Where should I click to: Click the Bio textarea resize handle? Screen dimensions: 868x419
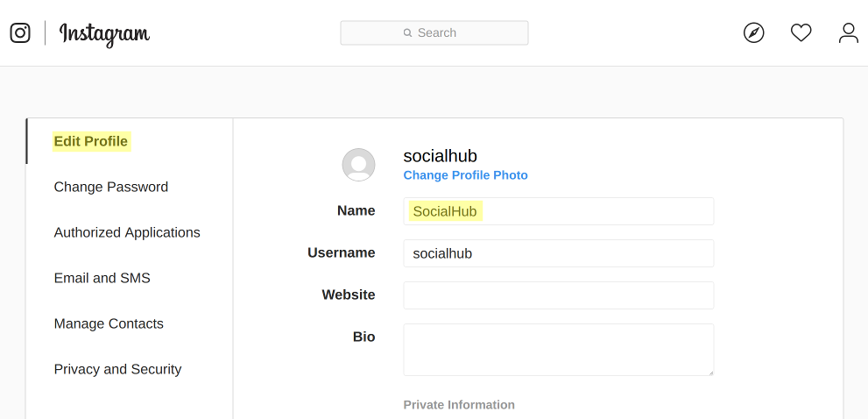tap(709, 372)
